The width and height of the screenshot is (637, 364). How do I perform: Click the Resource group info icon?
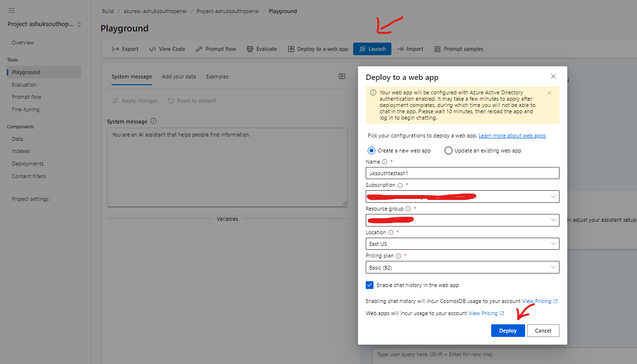pos(408,209)
